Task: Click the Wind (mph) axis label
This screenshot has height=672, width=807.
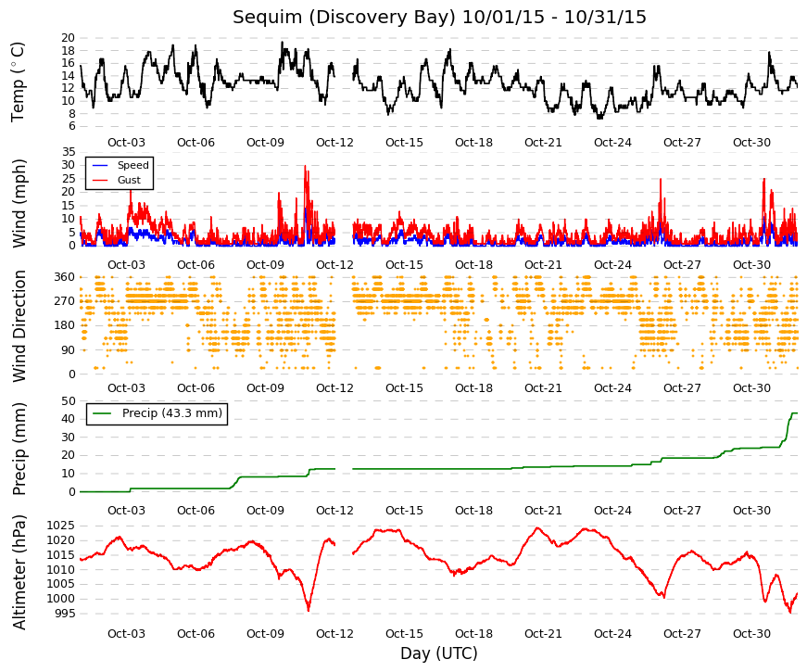Action: pos(19,203)
